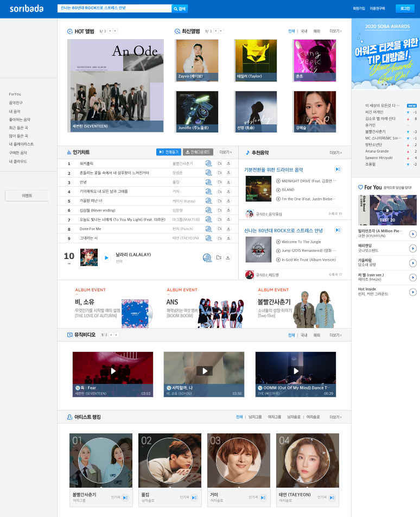Open 회원가입 link in header

[x=359, y=9]
